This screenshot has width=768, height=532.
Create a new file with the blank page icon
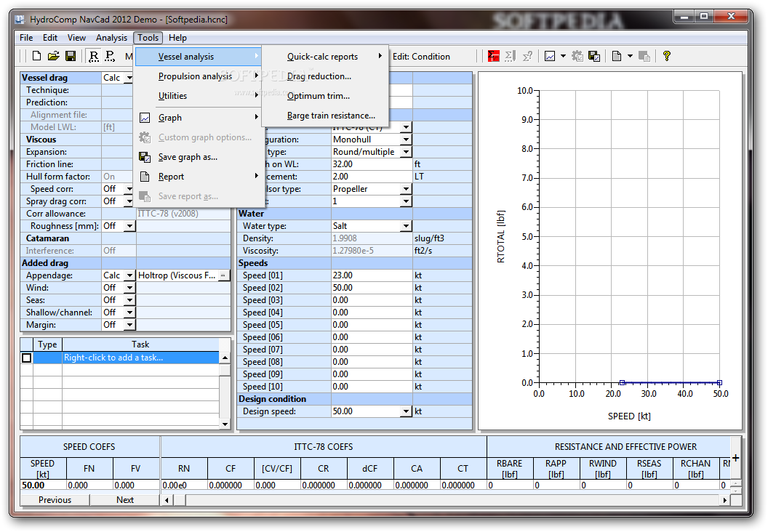[x=36, y=56]
